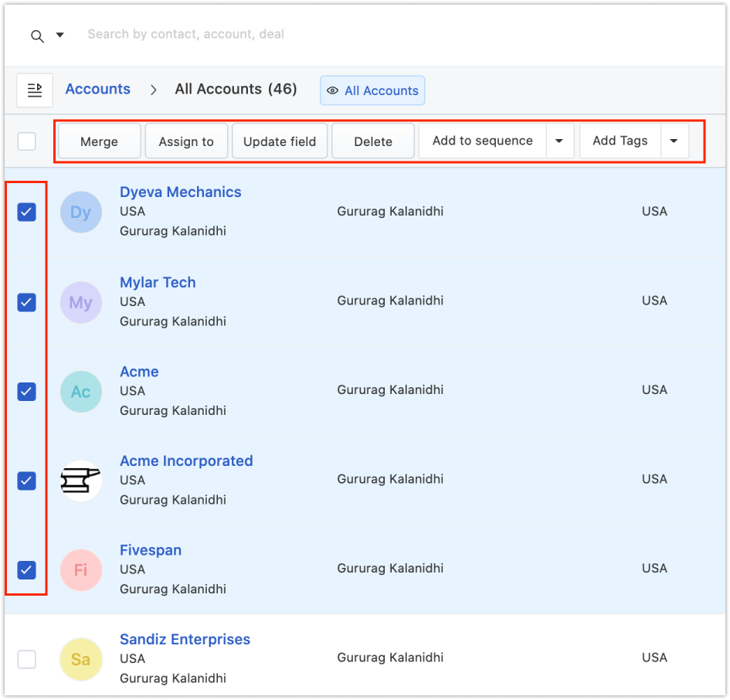Expand the Add to sequence dropdown arrow
The image size is (730, 700).
coord(559,141)
